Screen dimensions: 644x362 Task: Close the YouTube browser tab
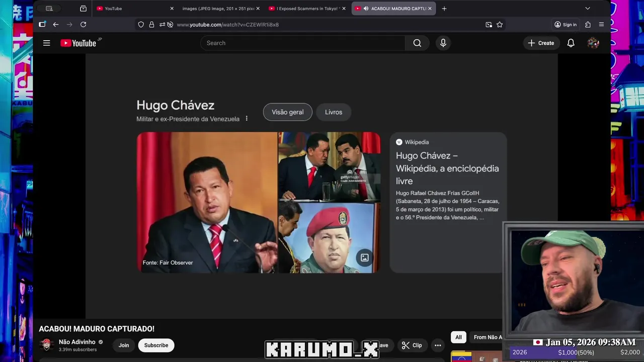click(x=172, y=9)
